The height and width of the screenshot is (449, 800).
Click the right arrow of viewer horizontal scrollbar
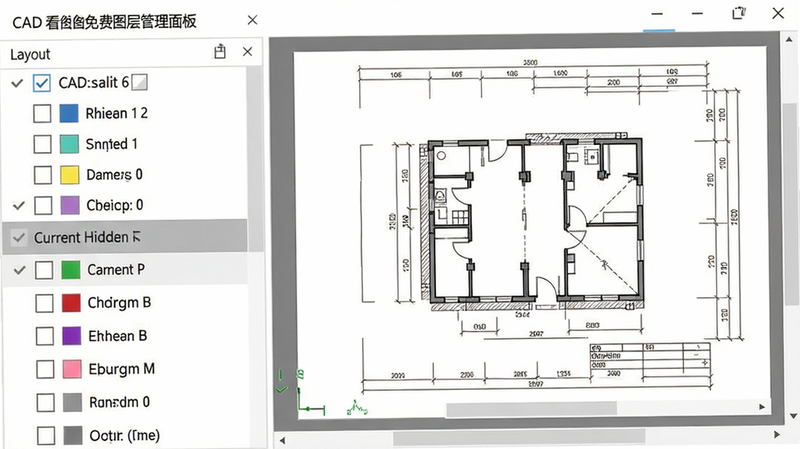(x=777, y=435)
